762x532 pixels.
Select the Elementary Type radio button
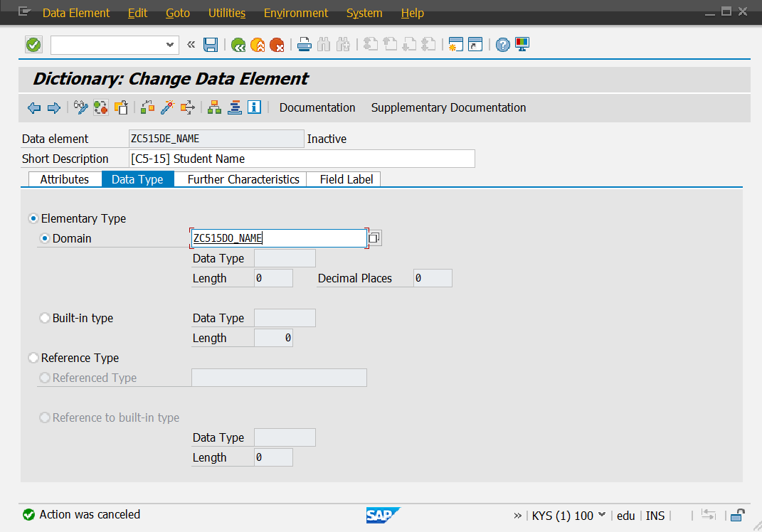[x=33, y=218]
